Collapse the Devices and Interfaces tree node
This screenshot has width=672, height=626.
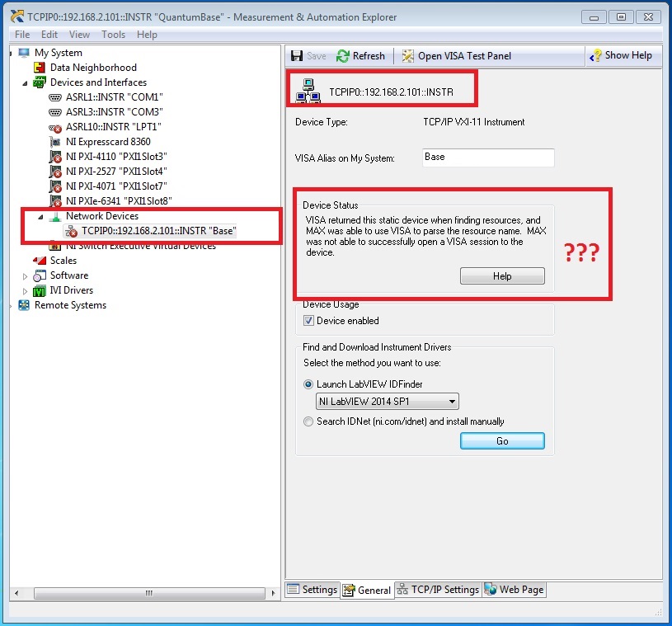coord(26,82)
